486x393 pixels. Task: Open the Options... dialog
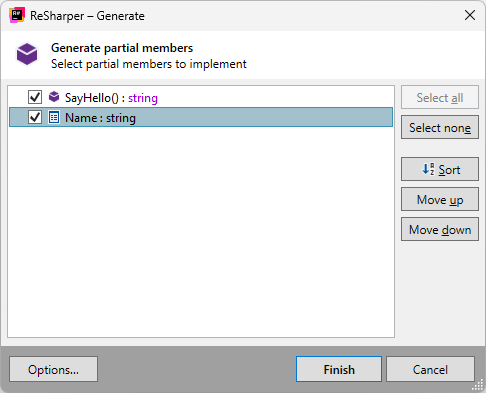[x=53, y=369]
